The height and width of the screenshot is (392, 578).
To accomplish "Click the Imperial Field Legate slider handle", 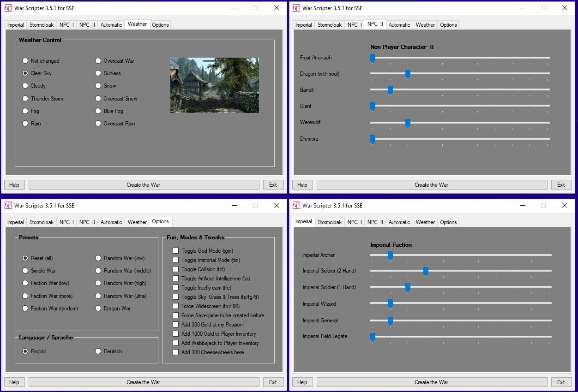I will [373, 337].
